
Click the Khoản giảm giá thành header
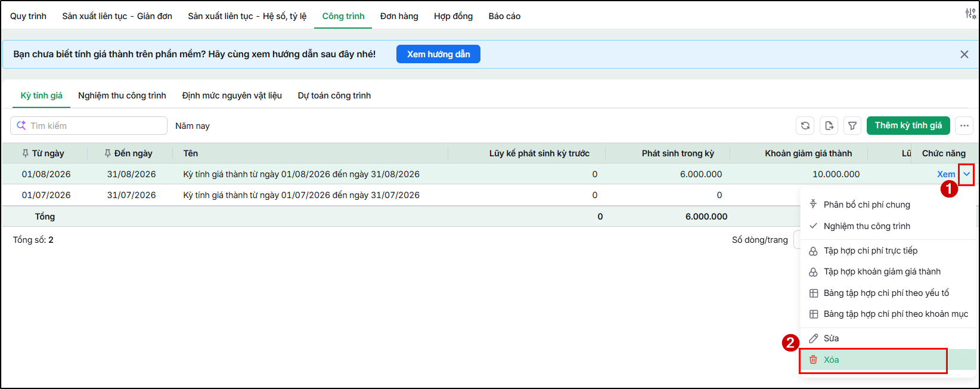tap(808, 153)
